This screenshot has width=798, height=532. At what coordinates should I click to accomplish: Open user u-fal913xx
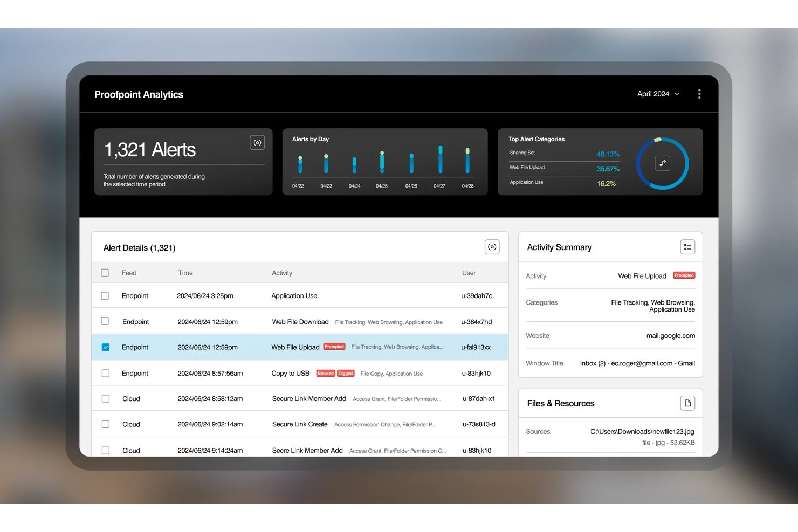click(x=476, y=347)
